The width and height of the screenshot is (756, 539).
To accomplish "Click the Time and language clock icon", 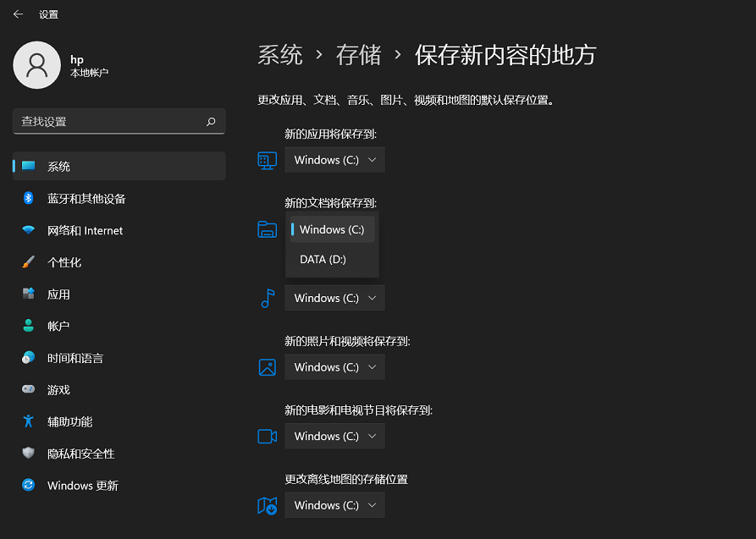I will click(29, 357).
